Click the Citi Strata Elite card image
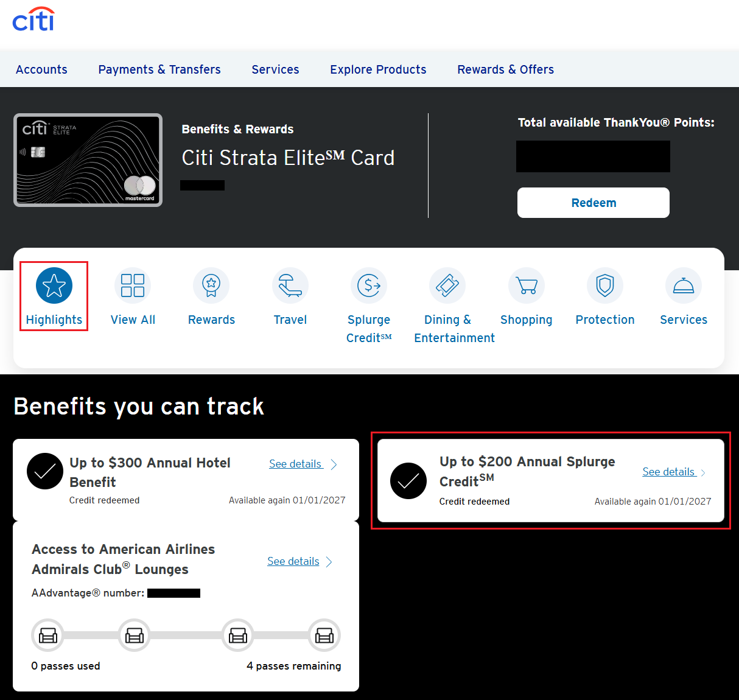 (88, 160)
